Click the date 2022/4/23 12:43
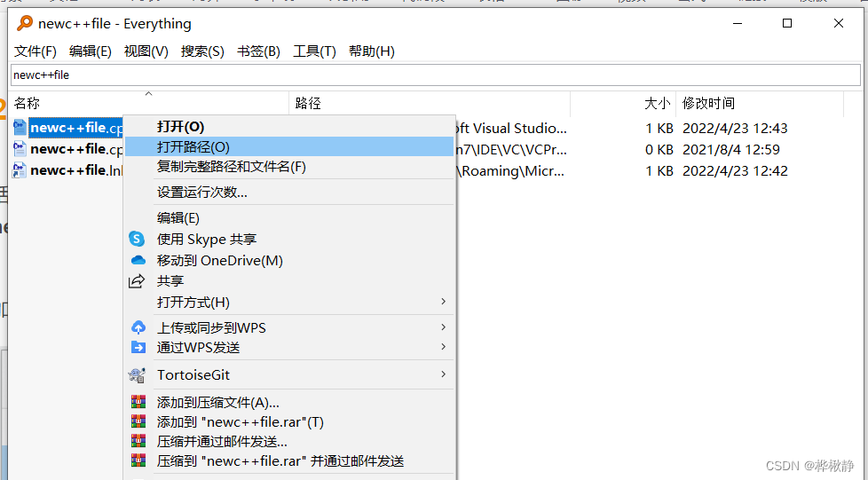Viewport: 868px width, 480px height. pyautogui.click(x=735, y=128)
